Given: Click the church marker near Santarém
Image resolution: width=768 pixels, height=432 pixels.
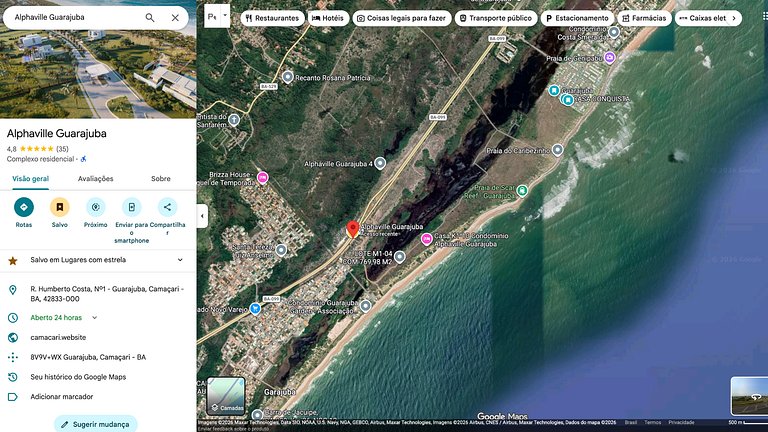Looking at the screenshot, I should tap(234, 120).
